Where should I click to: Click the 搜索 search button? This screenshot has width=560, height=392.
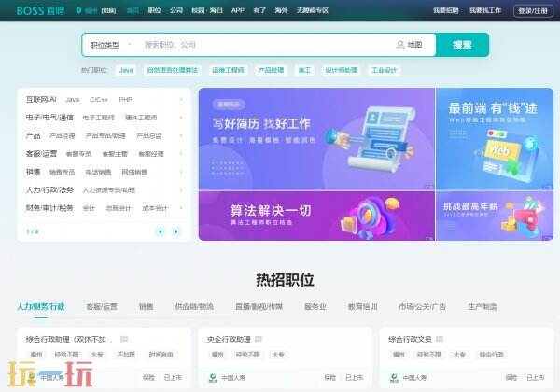[x=463, y=45]
